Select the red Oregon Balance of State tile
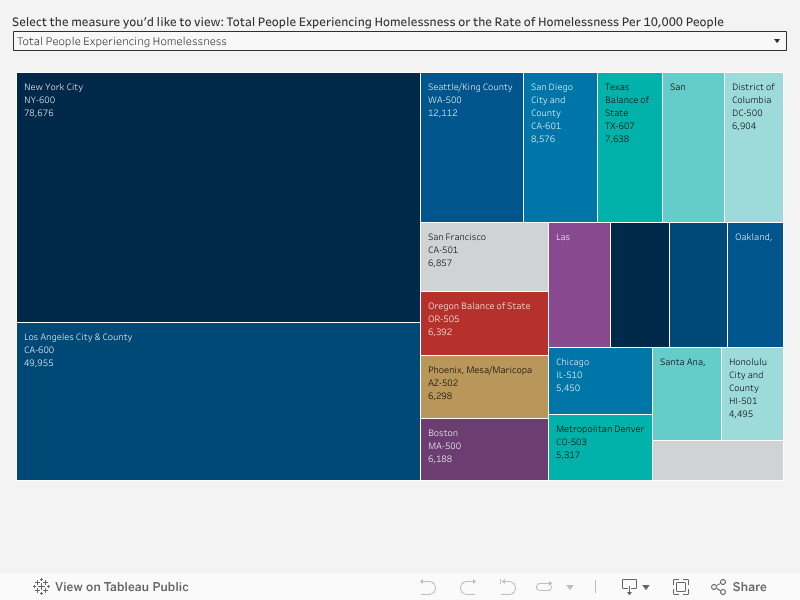Image resolution: width=800 pixels, height=600 pixels. (x=484, y=325)
